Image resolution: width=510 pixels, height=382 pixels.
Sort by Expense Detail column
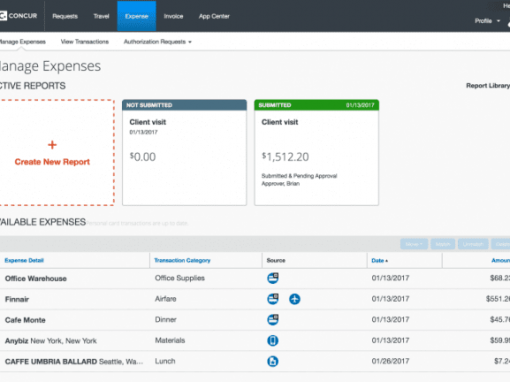click(x=24, y=260)
